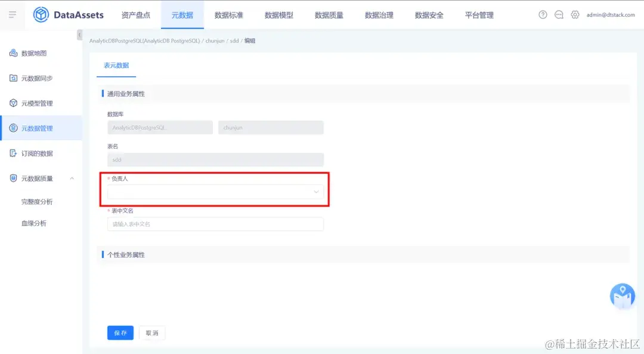
Task: Open the help question mark icon
Action: (x=543, y=15)
